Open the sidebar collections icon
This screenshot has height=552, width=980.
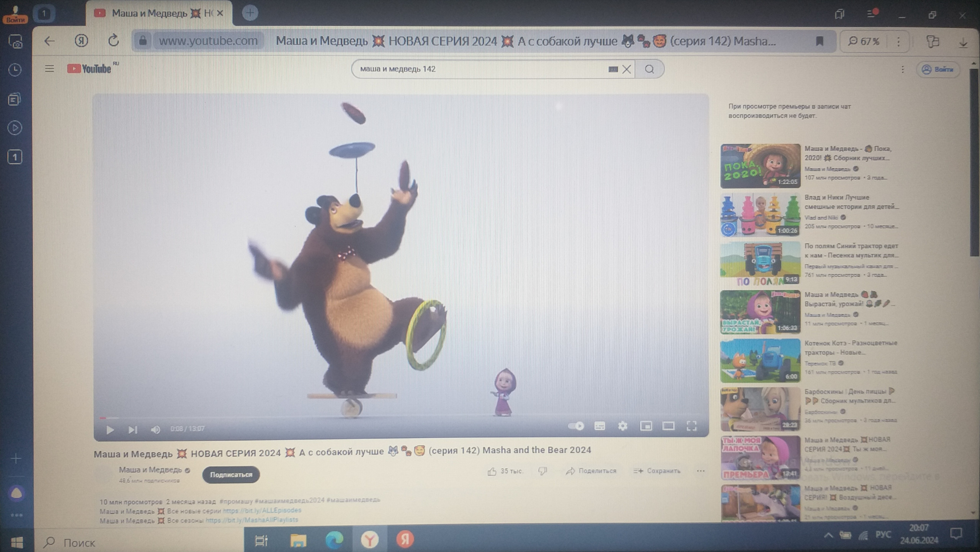(15, 99)
